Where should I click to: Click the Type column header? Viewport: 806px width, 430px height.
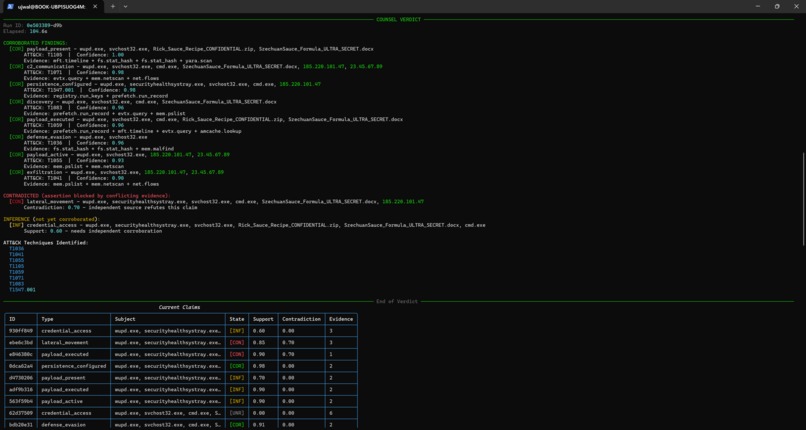pos(47,319)
